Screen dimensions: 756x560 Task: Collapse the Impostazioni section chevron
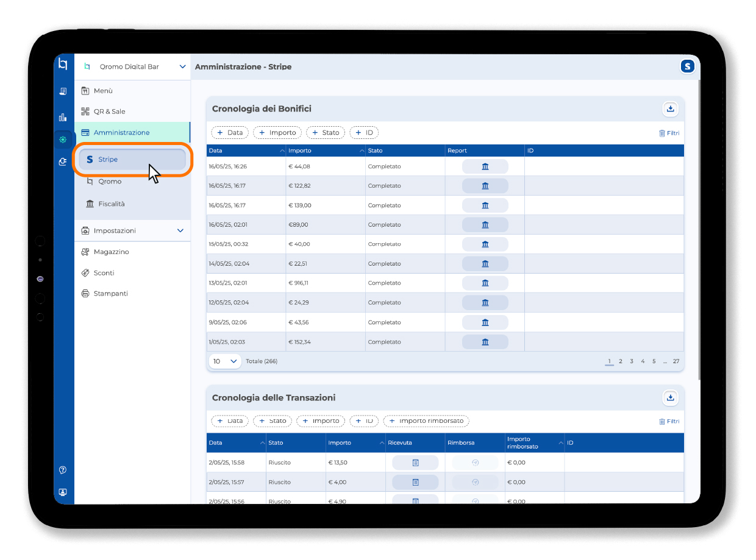(x=180, y=231)
